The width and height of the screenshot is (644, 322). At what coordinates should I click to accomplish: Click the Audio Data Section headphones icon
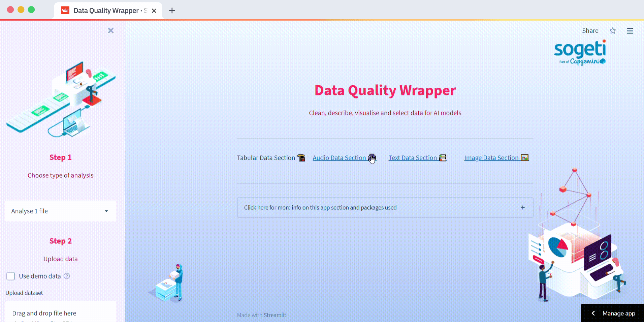372,157
